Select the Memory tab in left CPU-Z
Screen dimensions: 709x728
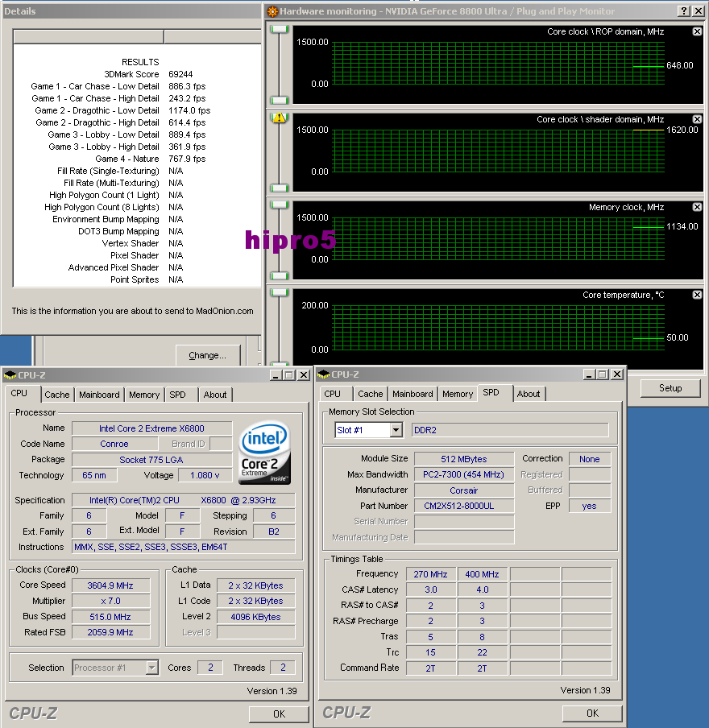click(x=143, y=394)
